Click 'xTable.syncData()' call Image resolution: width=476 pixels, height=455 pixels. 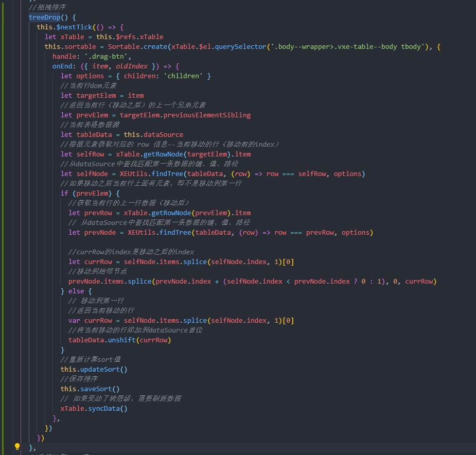pyautogui.click(x=94, y=409)
